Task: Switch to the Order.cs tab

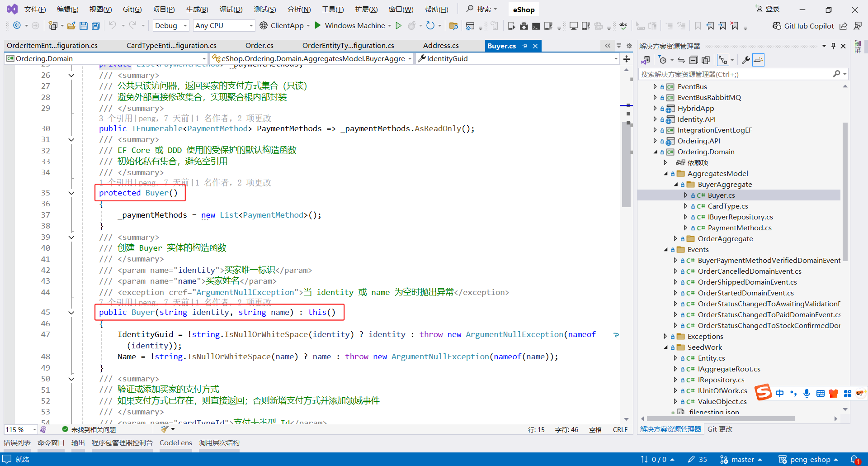Action: point(259,46)
